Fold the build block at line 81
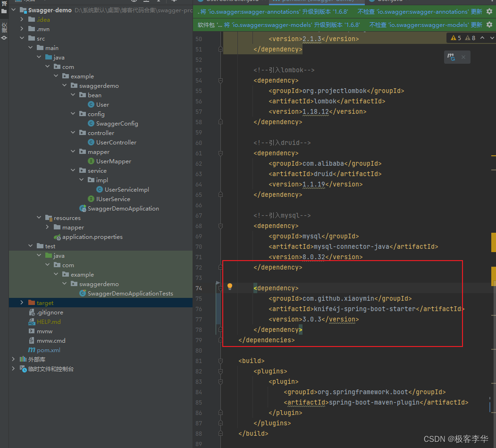The height and width of the screenshot is (448, 496). pyautogui.click(x=220, y=361)
